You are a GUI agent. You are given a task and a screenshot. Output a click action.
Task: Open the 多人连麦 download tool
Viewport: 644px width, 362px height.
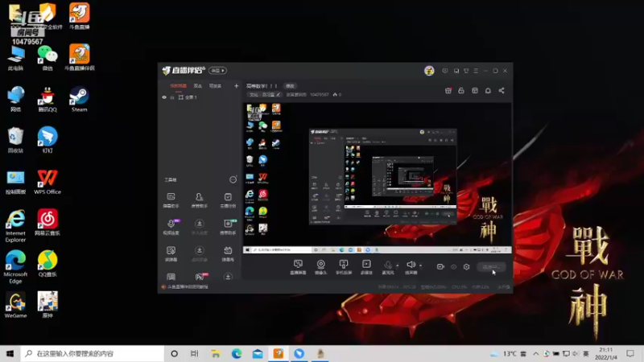(x=199, y=227)
